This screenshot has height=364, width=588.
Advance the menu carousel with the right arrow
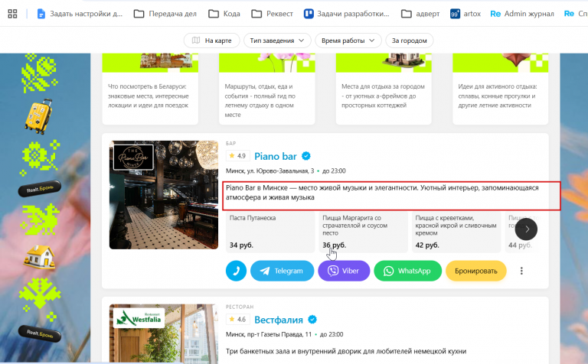click(526, 229)
